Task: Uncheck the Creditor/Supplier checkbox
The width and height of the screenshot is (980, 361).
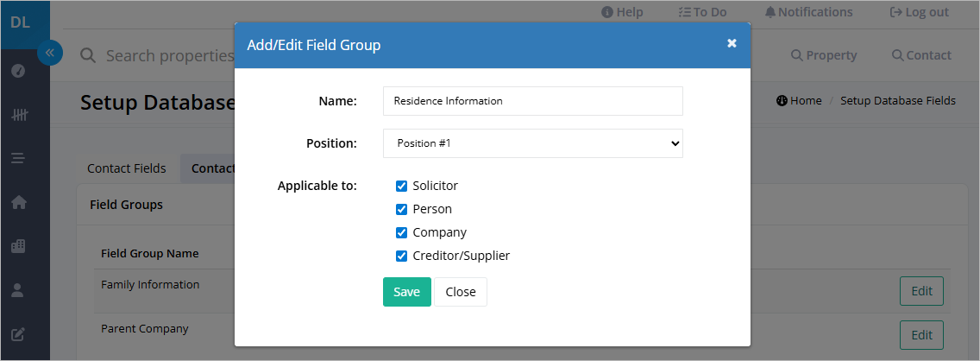Action: (401, 256)
